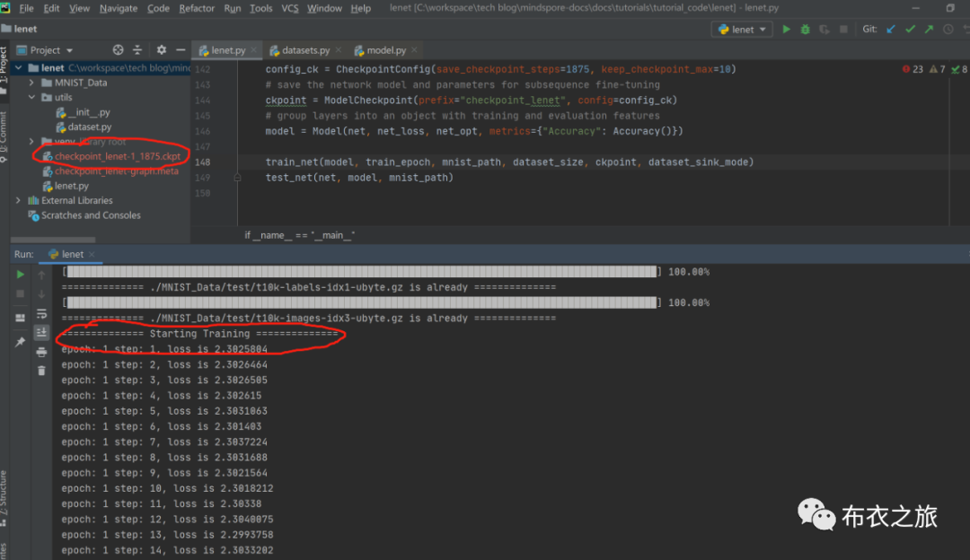Open the Structure tool window sidebar tab
Image resolution: width=970 pixels, height=560 pixels.
point(4,497)
